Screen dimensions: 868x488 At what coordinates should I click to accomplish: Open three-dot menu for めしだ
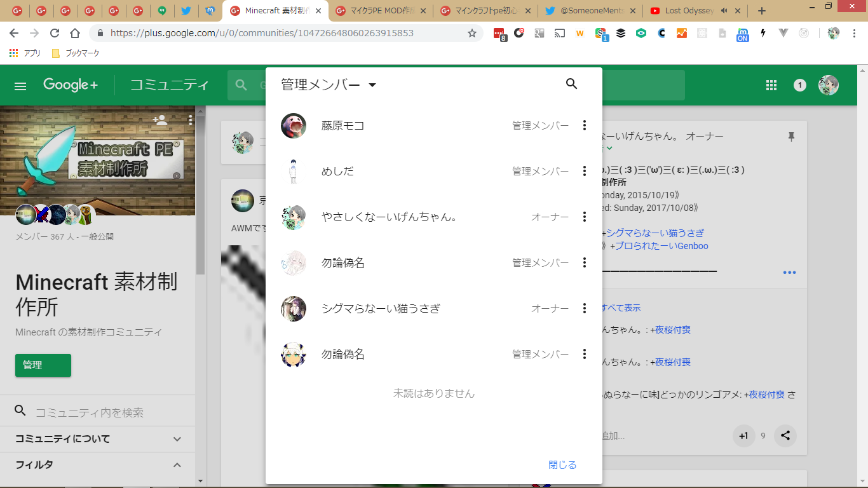[585, 172]
